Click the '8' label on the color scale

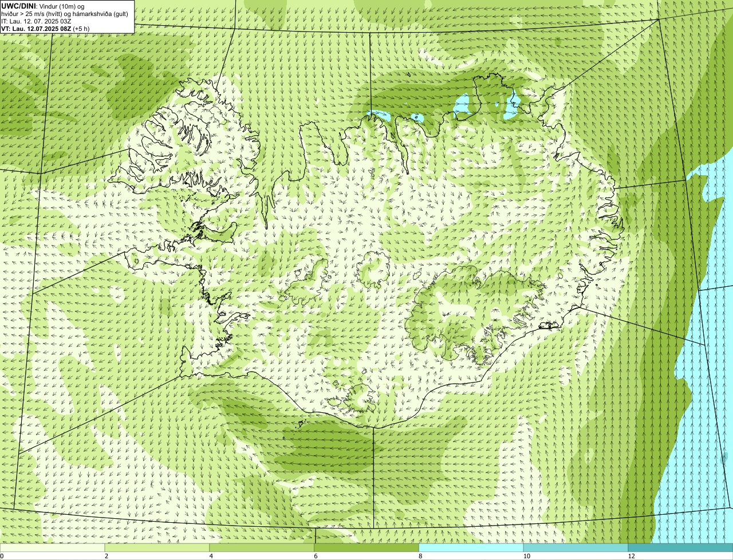(x=420, y=556)
